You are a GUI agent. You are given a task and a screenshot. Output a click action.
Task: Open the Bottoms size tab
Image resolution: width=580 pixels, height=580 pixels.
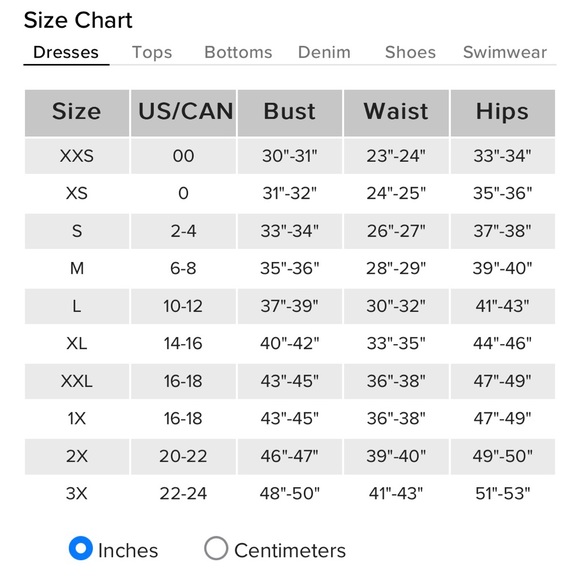(238, 52)
